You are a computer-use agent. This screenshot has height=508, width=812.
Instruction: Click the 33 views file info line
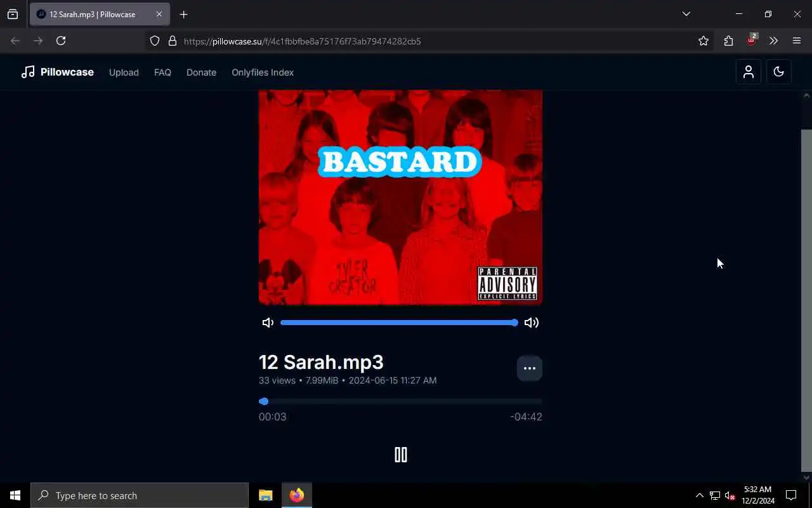[x=348, y=380]
